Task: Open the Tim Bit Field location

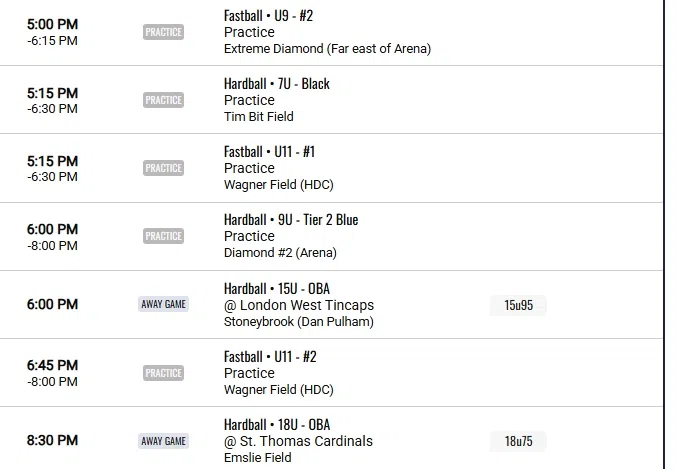Action: 258,116
